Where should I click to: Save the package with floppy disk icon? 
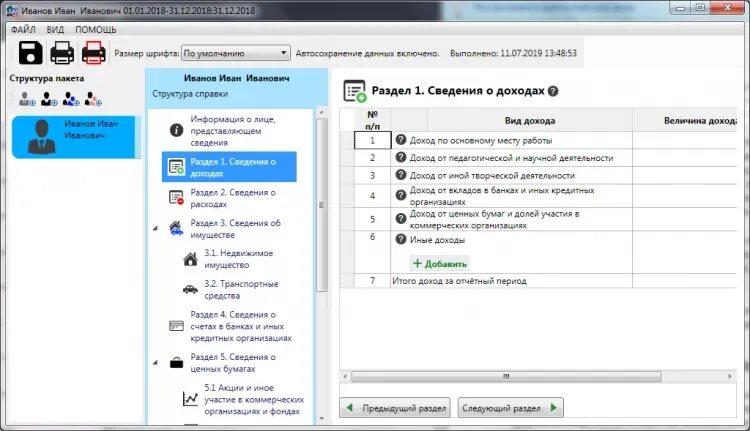[31, 53]
